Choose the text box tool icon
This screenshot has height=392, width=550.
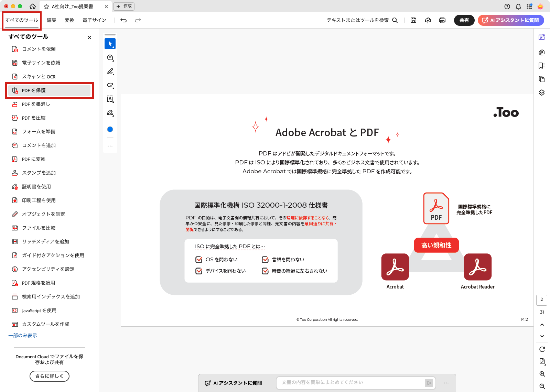tap(110, 99)
